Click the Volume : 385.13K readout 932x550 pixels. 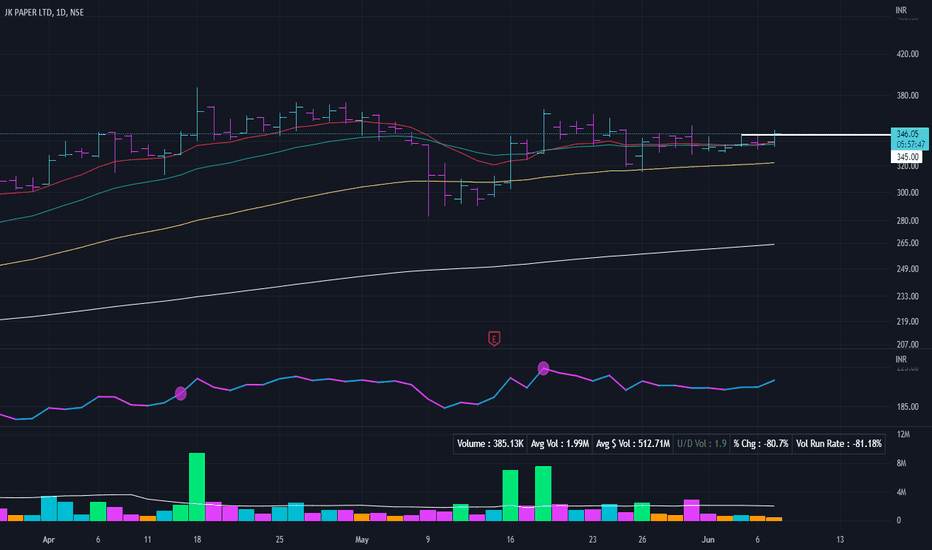click(x=490, y=444)
